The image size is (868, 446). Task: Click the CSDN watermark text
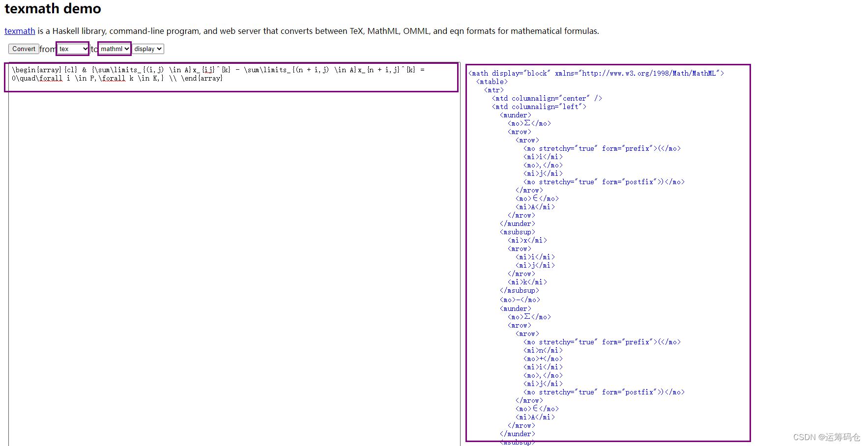pyautogui.click(x=827, y=437)
